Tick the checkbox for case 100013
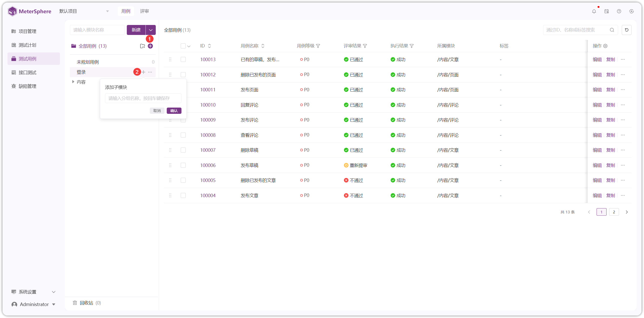The image size is (644, 318). click(183, 59)
